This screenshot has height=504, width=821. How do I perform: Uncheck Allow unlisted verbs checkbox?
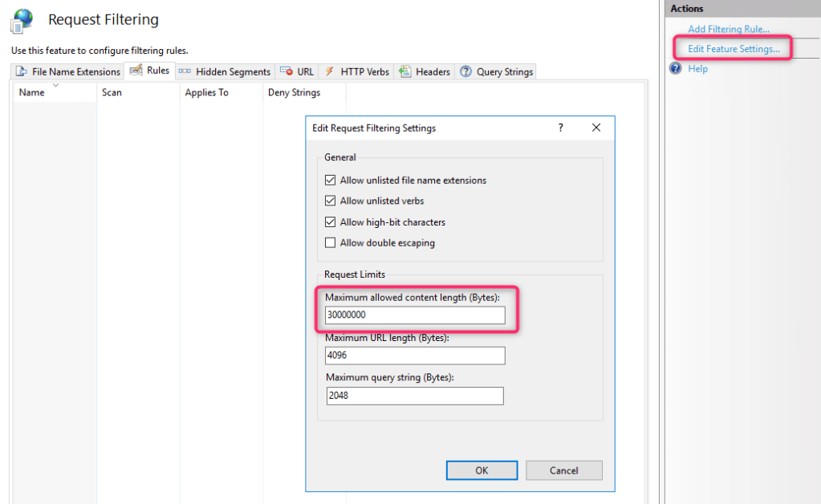tap(331, 201)
